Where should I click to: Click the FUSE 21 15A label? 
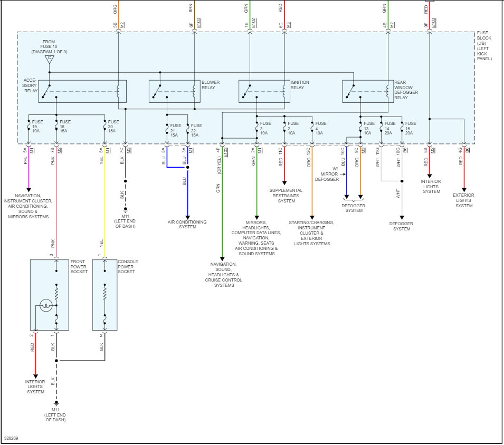click(176, 130)
